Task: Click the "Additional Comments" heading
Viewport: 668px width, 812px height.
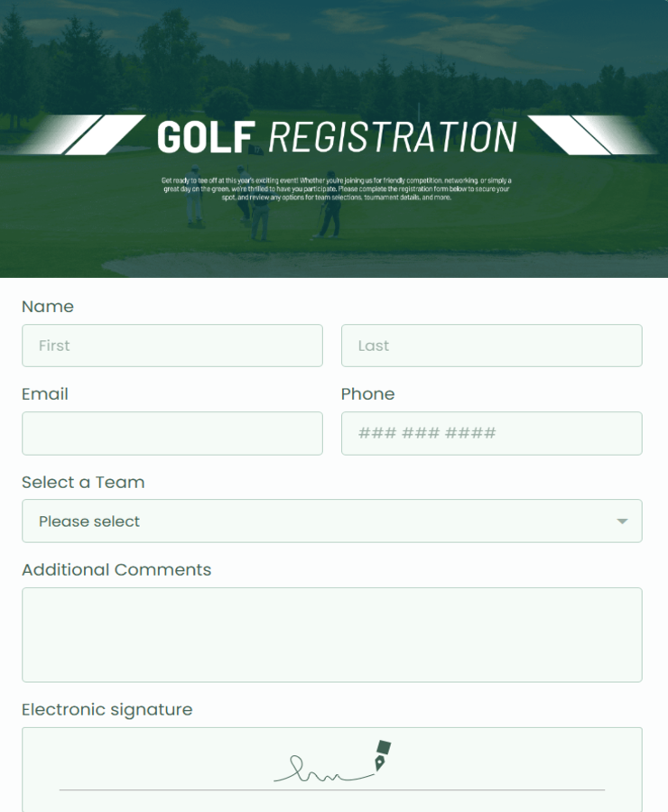Action: (116, 570)
